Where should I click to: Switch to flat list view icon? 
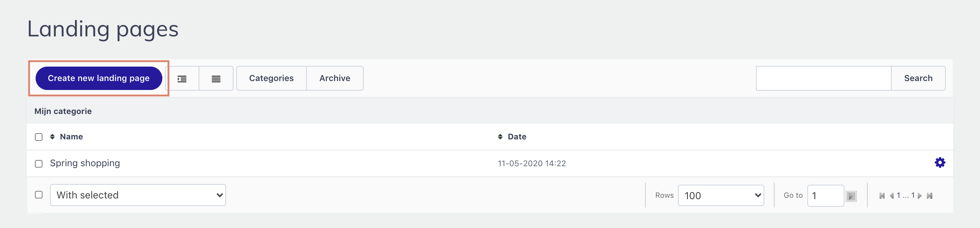pos(216,79)
